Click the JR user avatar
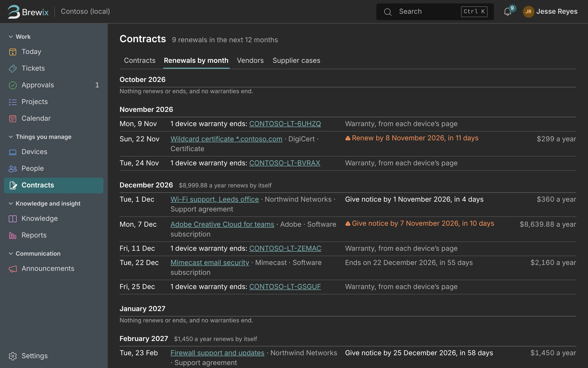 click(x=528, y=12)
